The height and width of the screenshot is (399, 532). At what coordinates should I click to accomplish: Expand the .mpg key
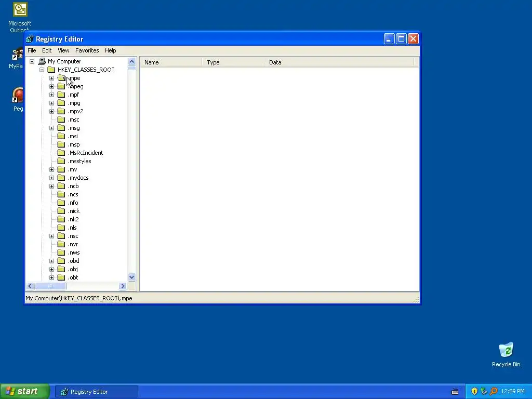click(51, 103)
